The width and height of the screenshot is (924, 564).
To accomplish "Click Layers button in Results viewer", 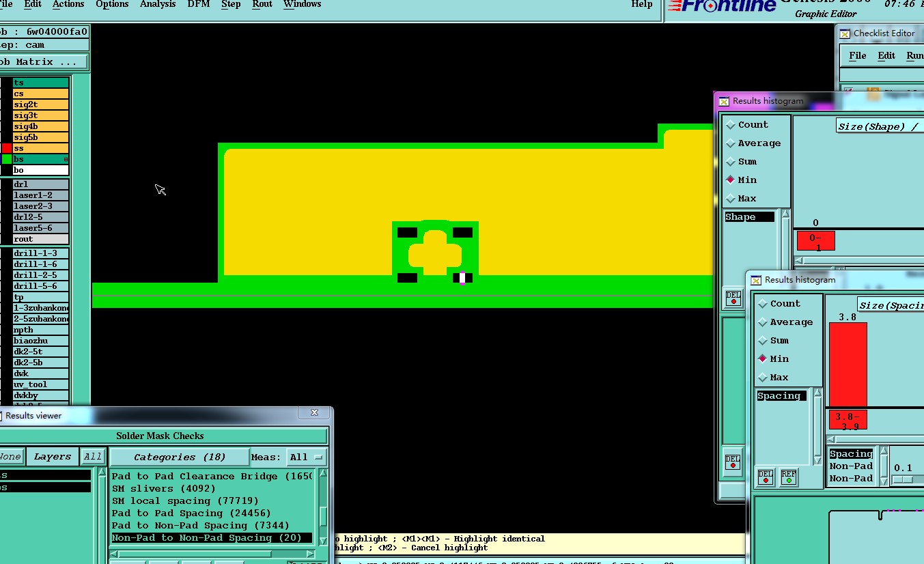I will point(53,457).
